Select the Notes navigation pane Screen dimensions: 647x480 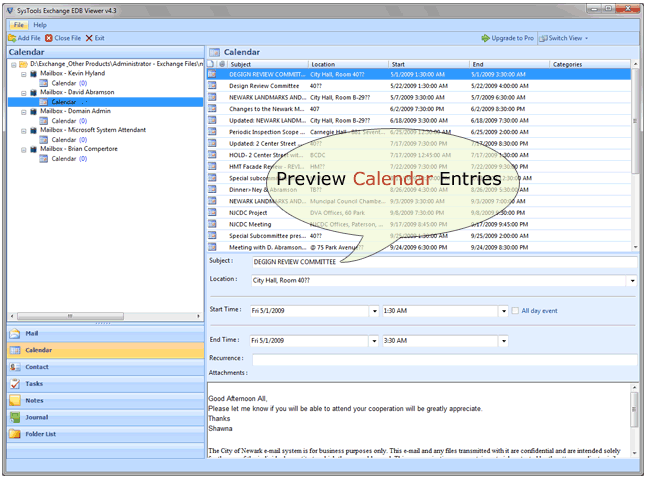pyautogui.click(x=106, y=400)
